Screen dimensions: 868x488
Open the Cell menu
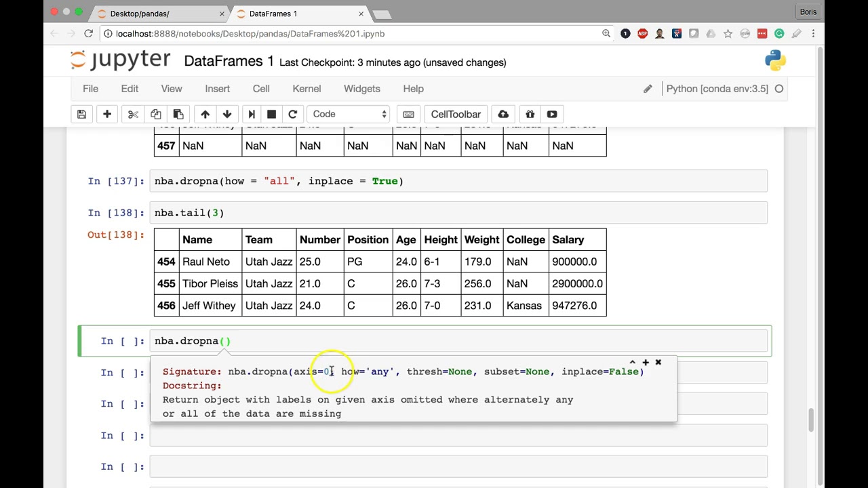click(261, 89)
